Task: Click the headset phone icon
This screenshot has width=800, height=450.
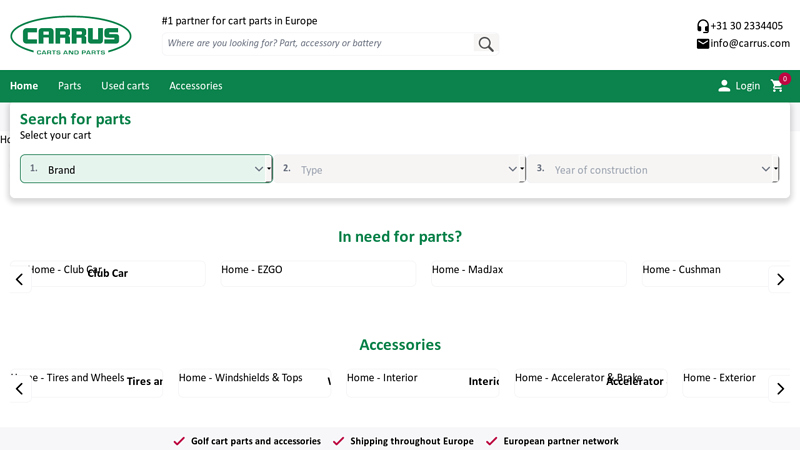Action: click(703, 26)
